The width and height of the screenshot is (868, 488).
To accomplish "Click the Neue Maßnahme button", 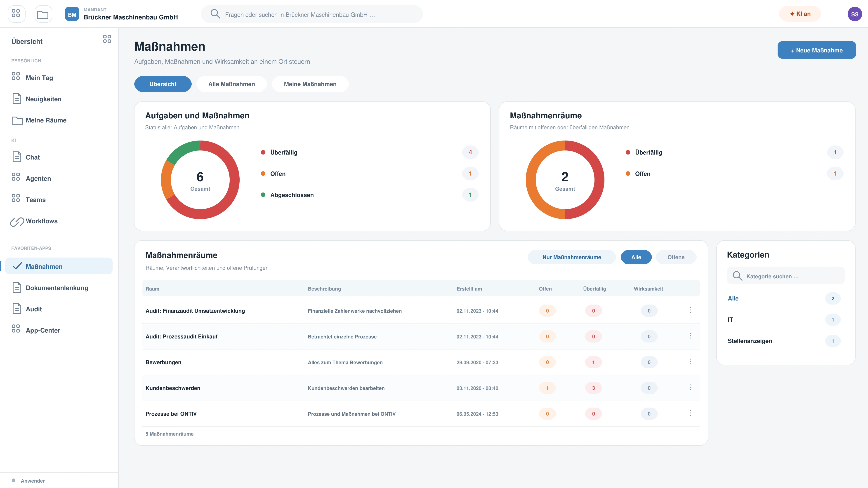I will pyautogui.click(x=816, y=50).
